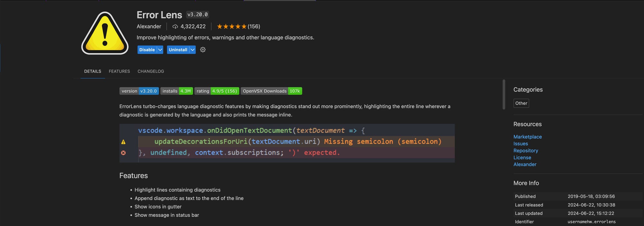Click the Last released date 2024-06-22, 10:30:38

tap(591, 205)
